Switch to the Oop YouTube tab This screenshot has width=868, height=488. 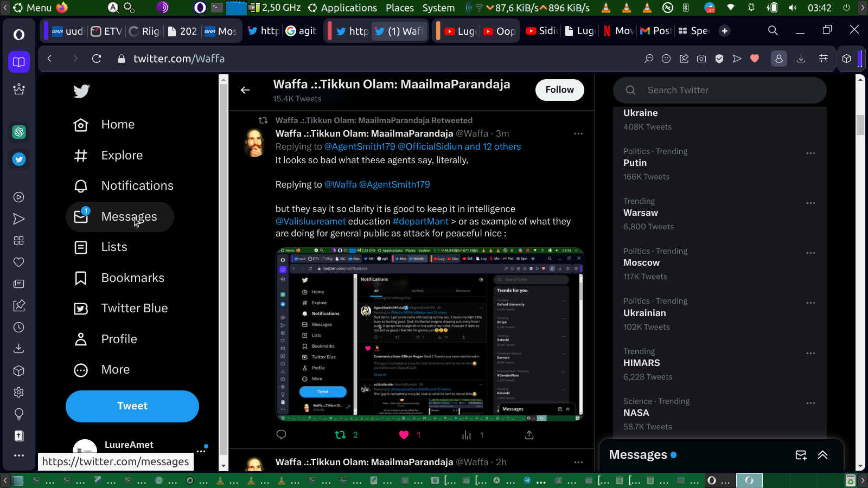(x=500, y=31)
